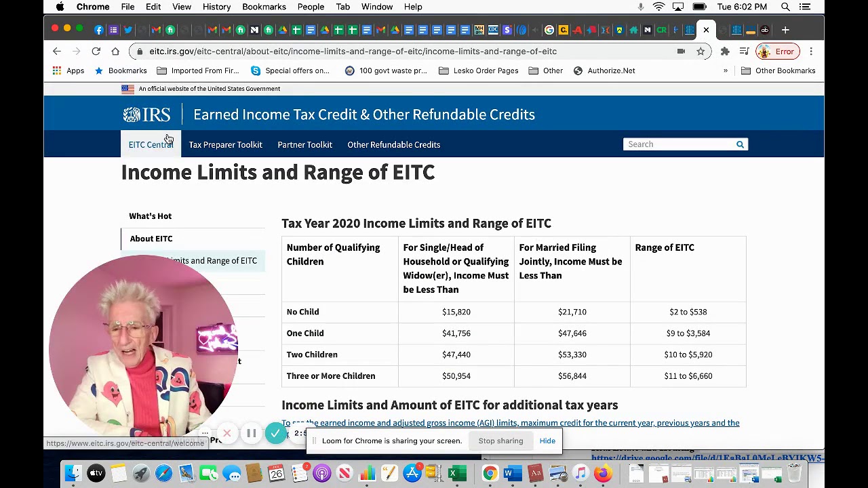
Task: Open the People menu
Action: point(311,7)
